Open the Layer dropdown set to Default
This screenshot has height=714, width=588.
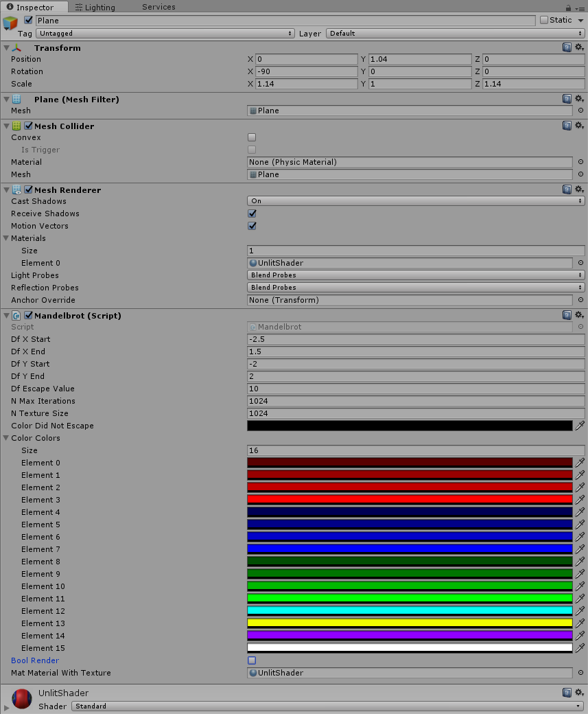click(456, 33)
